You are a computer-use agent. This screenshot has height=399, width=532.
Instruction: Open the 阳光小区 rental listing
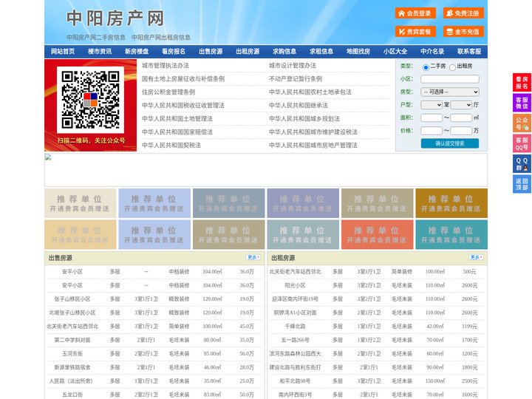[x=295, y=285]
